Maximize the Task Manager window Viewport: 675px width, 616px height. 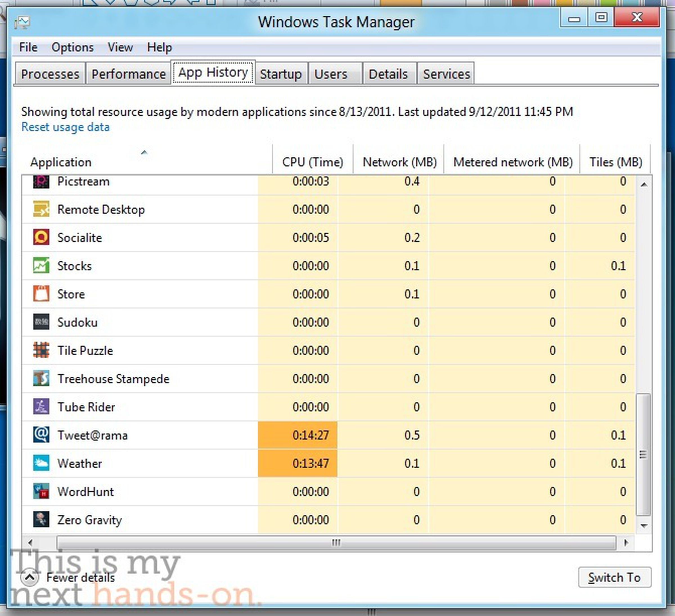point(601,17)
